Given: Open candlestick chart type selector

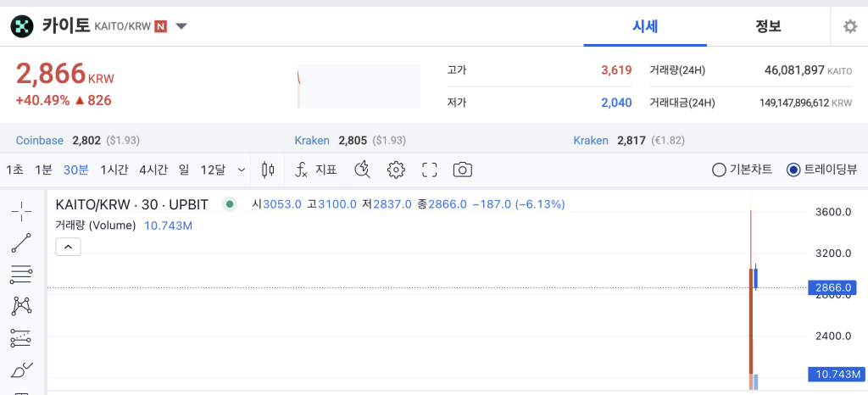Looking at the screenshot, I should click(268, 170).
